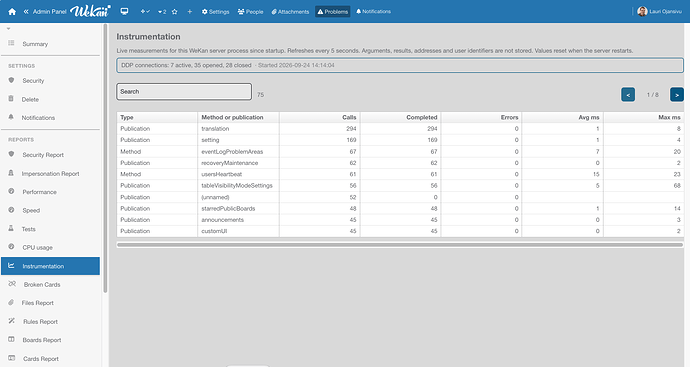690x367 pixels.
Task: Click the Method or publication column header
Action: [238, 117]
